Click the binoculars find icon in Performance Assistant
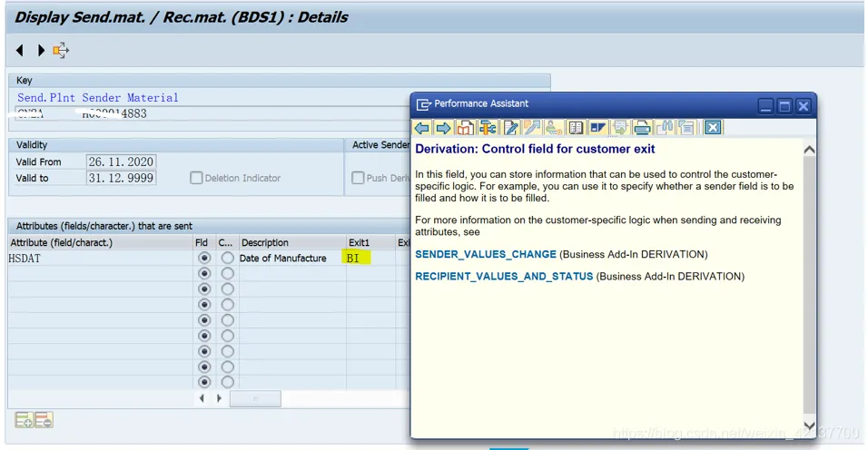 click(665, 128)
